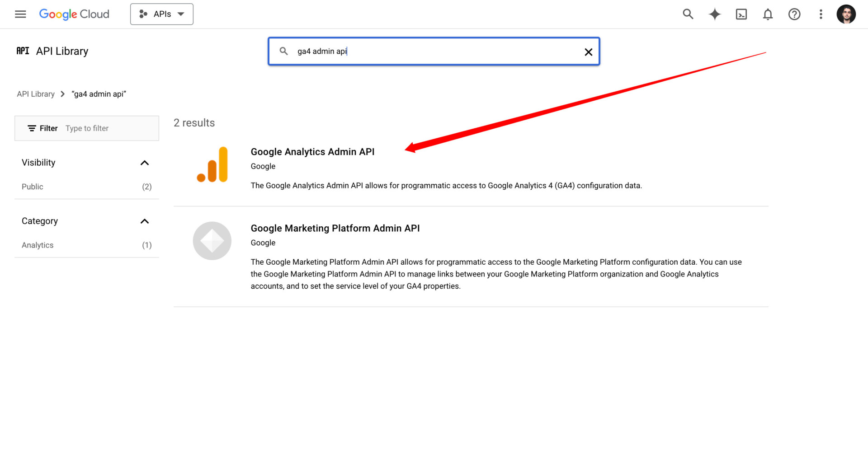Open the notifications bell
Screen dimensions: 868x454
(768, 14)
